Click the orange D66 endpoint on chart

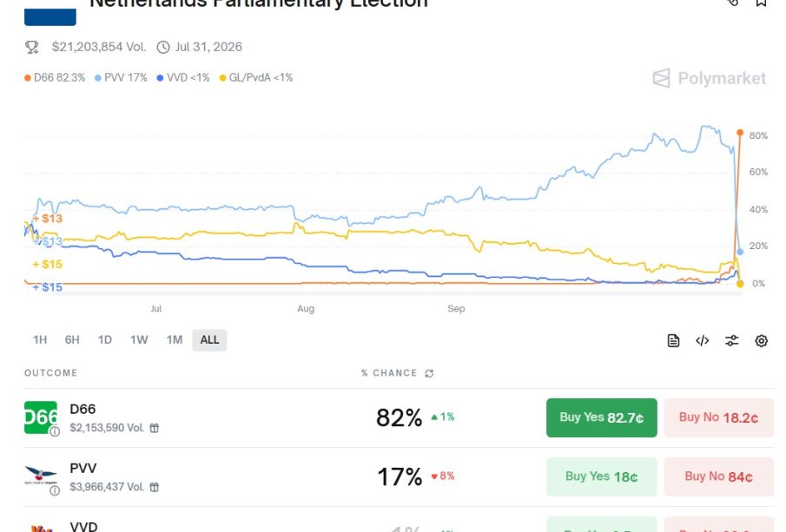[x=740, y=133]
